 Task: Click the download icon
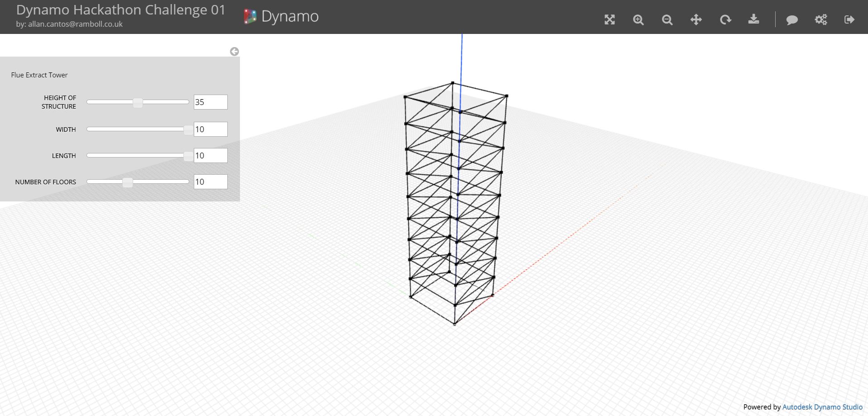click(753, 19)
